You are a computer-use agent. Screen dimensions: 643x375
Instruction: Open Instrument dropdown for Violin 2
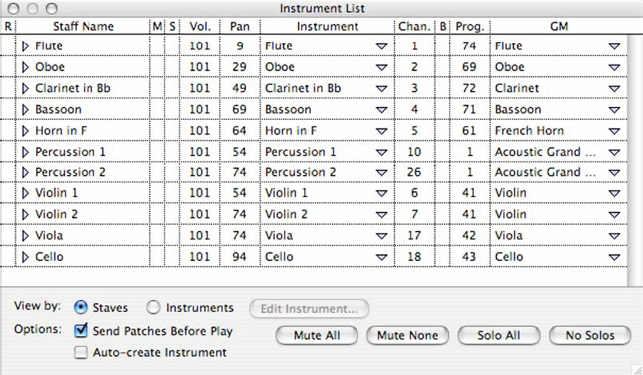point(381,215)
